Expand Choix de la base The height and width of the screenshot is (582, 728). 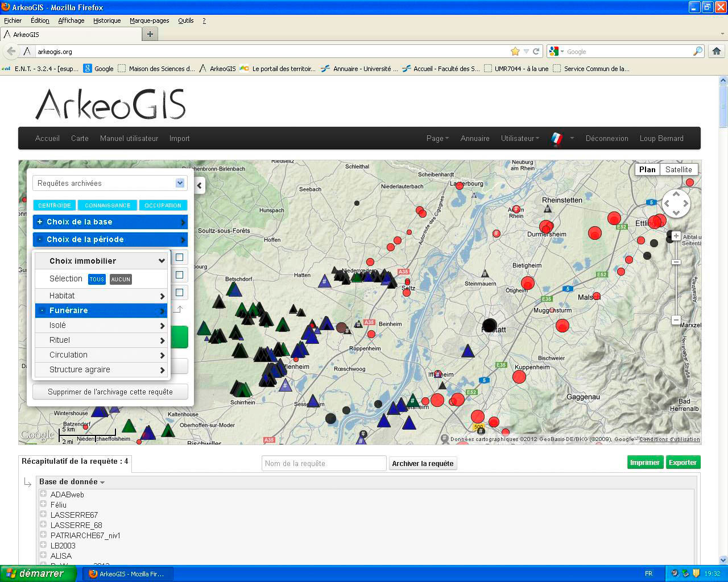(110, 222)
